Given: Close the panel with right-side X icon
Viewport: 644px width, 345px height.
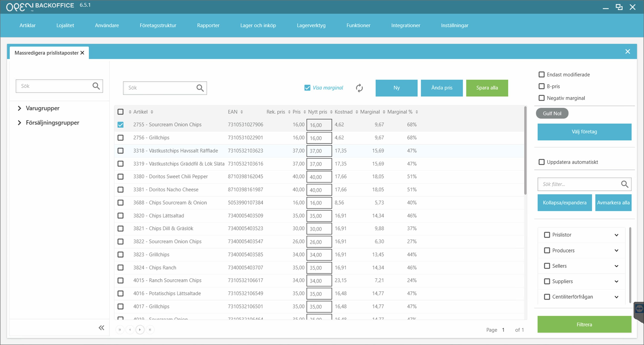Looking at the screenshot, I should [628, 52].
